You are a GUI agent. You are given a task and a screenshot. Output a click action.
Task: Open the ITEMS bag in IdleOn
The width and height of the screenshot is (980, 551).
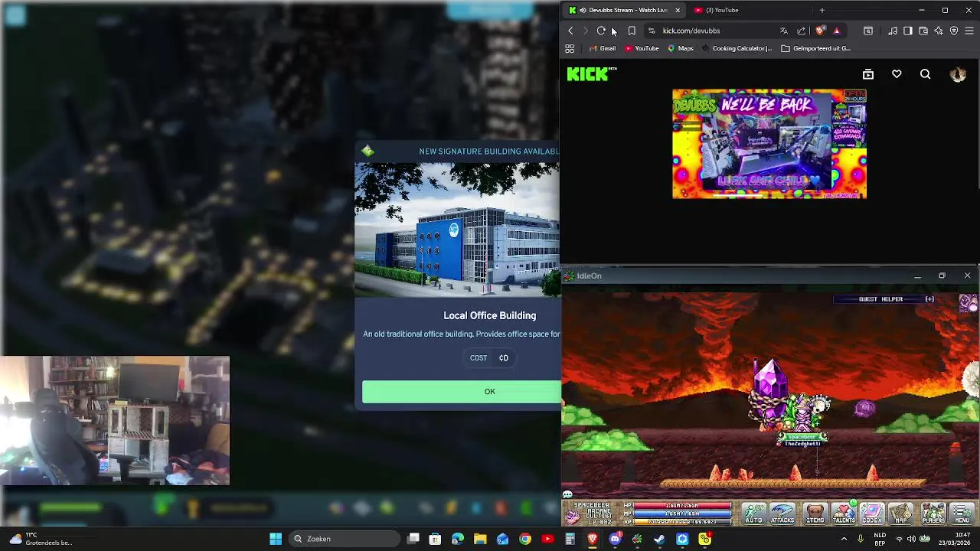pos(815,514)
